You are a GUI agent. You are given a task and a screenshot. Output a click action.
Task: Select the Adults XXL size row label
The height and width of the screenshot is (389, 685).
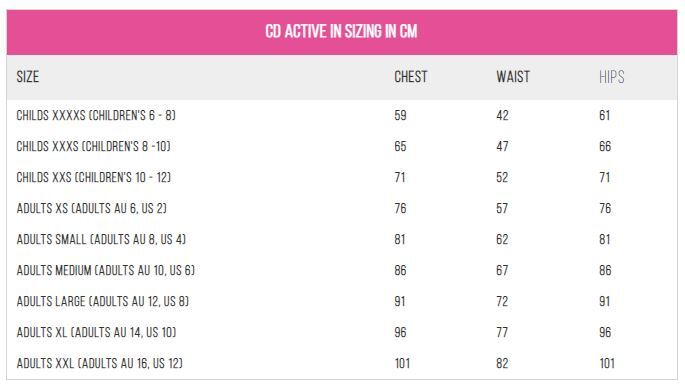coord(100,364)
